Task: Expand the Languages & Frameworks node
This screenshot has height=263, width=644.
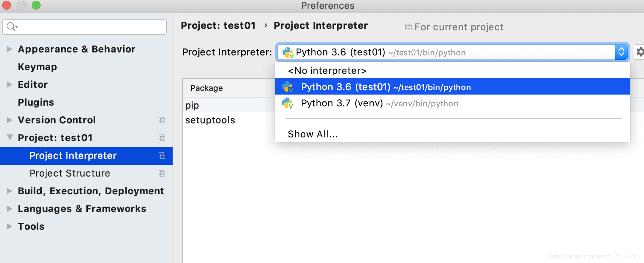Action: coord(9,209)
